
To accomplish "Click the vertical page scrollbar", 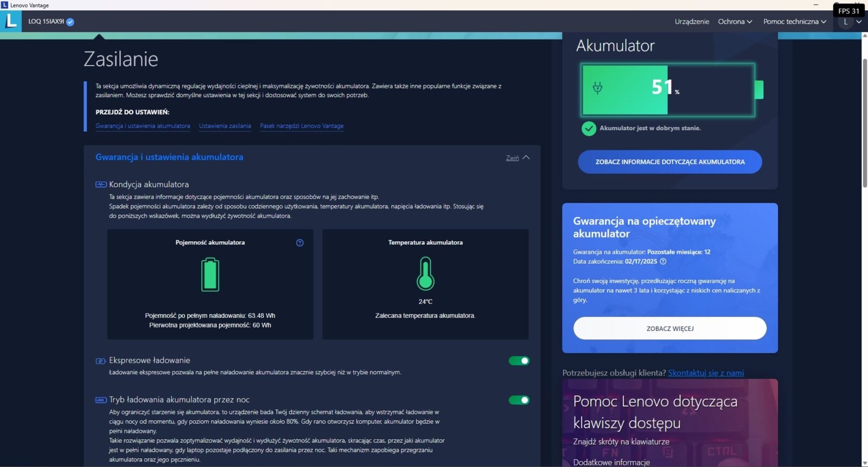I will tap(865, 123).
